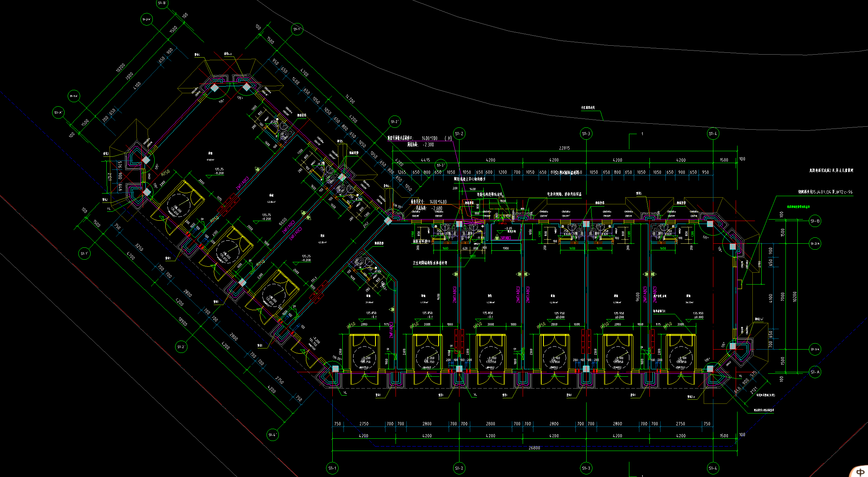Select the S1-A' axis bubble
Viewport: 868px width, 477px height.
pos(58,113)
